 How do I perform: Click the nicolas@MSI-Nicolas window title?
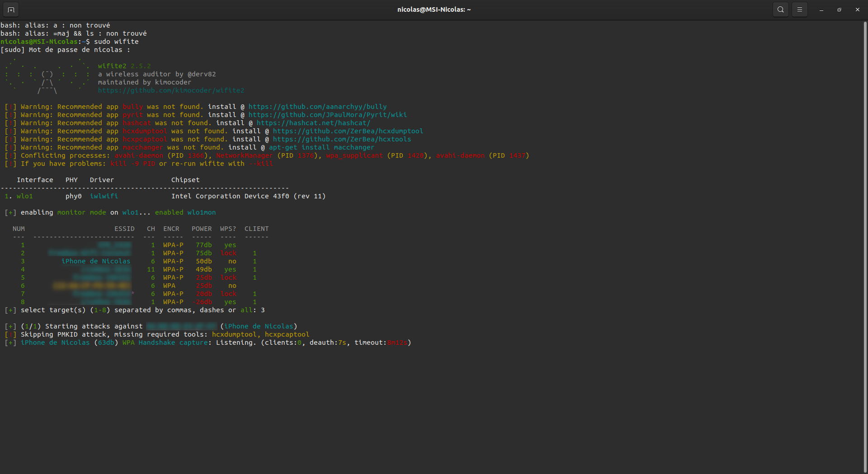pyautogui.click(x=434, y=9)
